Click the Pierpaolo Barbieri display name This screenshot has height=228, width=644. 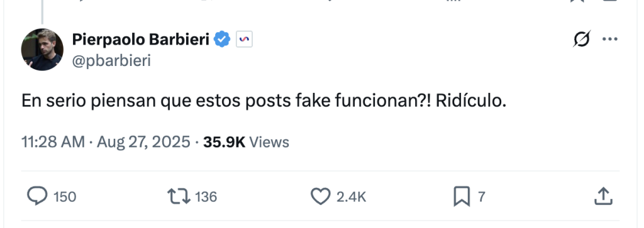[141, 40]
